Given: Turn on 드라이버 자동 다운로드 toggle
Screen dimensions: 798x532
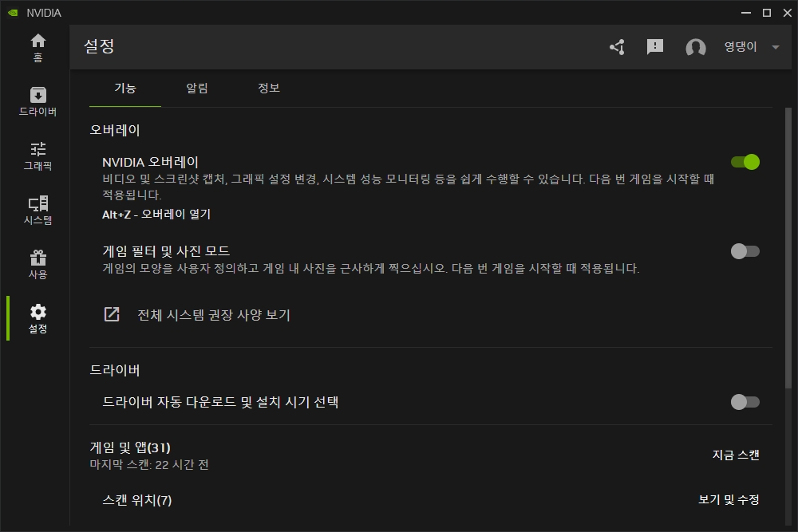Looking at the screenshot, I should [x=745, y=402].
